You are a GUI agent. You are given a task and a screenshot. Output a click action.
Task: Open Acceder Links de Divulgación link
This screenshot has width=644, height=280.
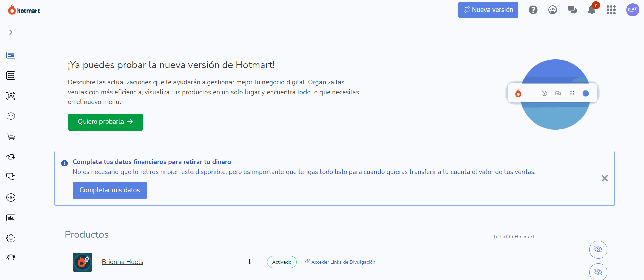(340, 262)
